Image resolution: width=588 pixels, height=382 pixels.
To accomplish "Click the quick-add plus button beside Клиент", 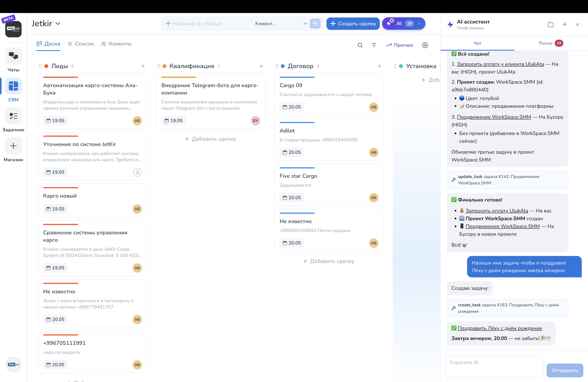I will tap(315, 24).
